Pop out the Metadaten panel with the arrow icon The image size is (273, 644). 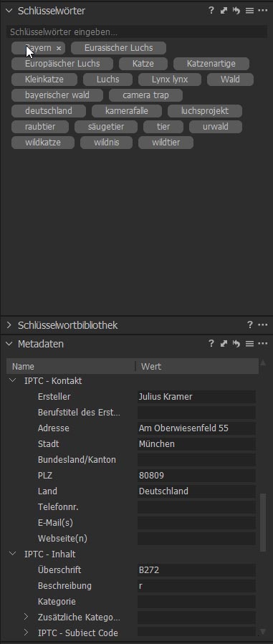224,344
